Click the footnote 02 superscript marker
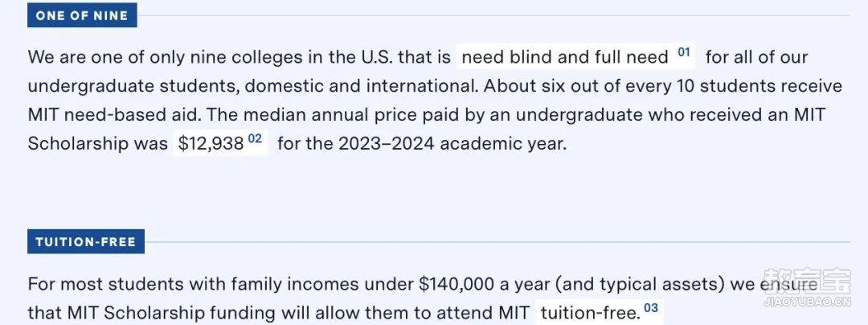This screenshot has height=325, width=868. point(255,139)
